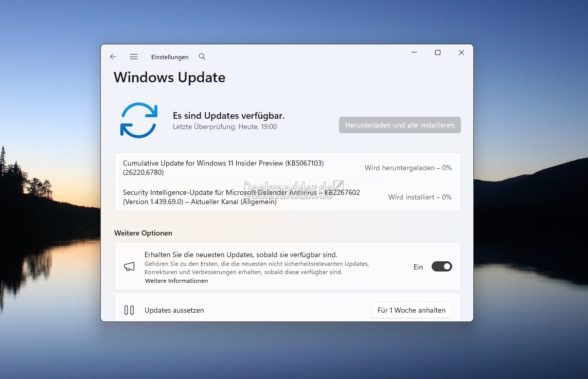
Task: Maximize the Einstellungen window
Action: point(438,52)
